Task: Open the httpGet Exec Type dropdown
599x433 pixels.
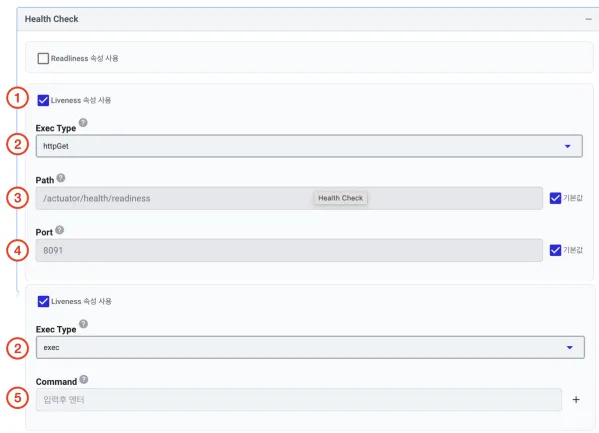Action: pos(309,146)
